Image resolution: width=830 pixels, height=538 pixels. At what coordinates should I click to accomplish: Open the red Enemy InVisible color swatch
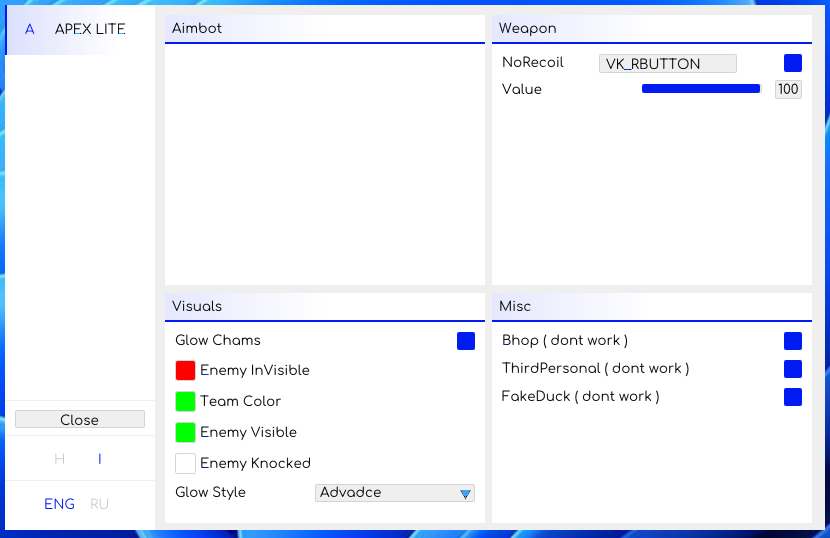click(185, 370)
